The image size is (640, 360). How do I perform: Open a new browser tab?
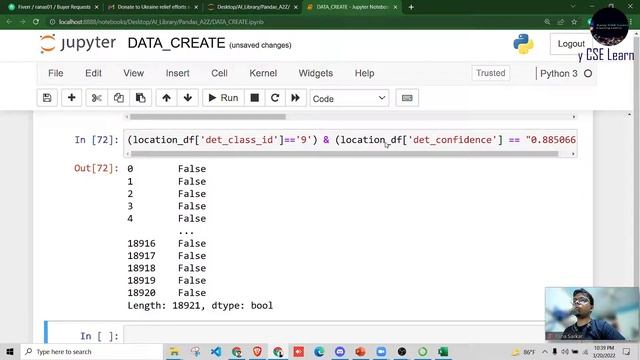click(x=411, y=7)
